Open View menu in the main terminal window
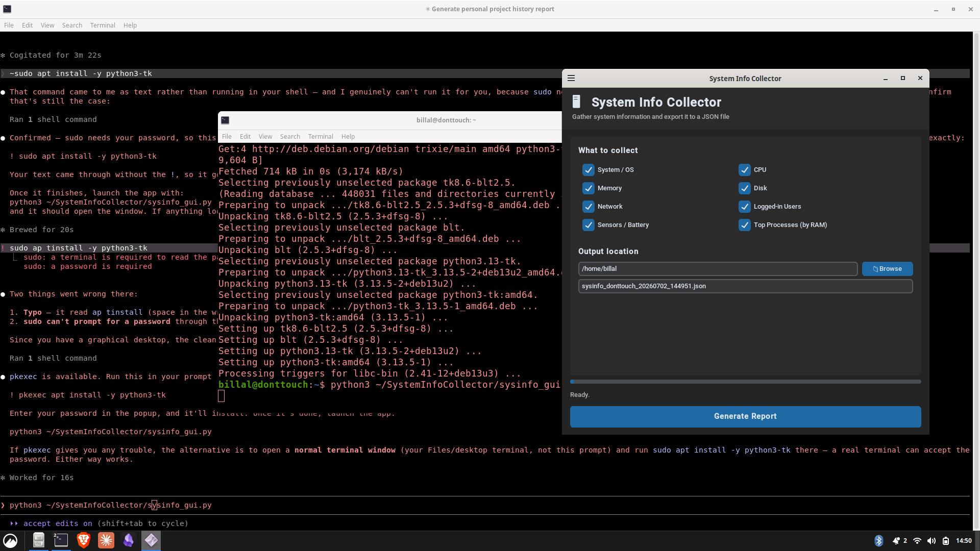 pos(47,25)
